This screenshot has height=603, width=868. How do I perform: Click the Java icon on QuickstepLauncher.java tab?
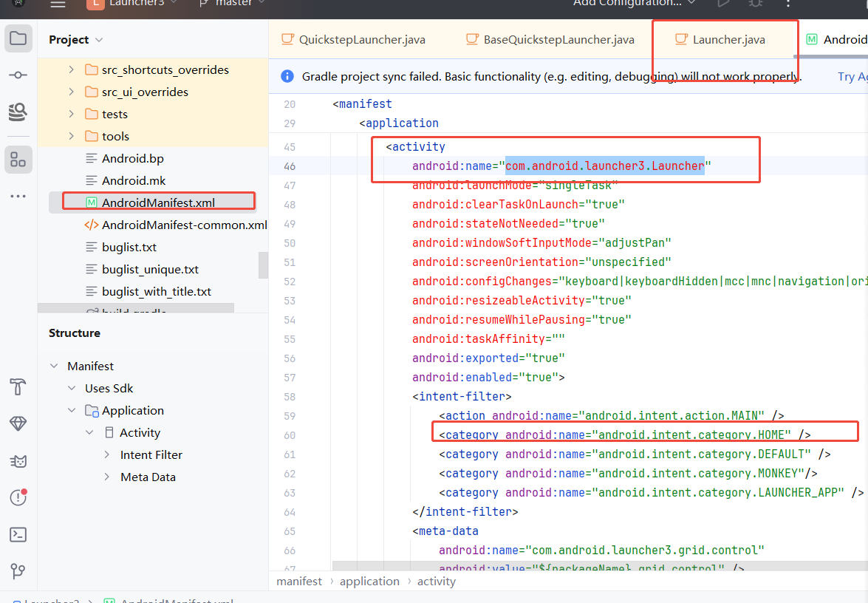(x=287, y=38)
